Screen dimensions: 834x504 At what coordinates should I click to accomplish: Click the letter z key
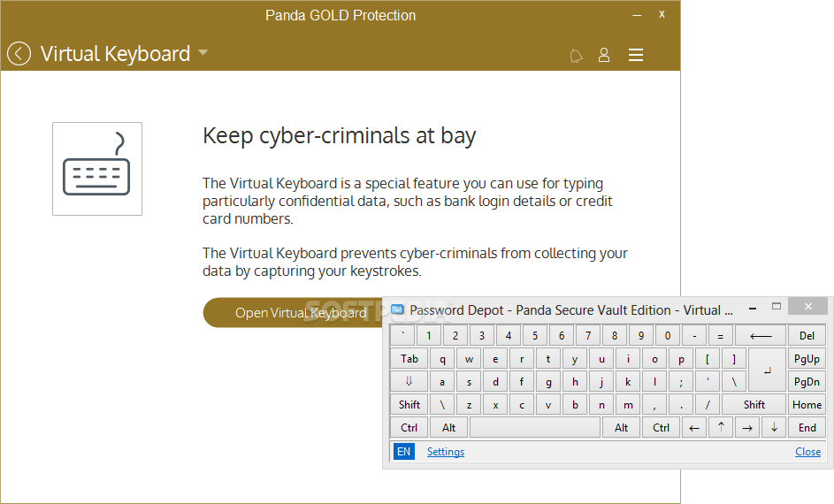[x=469, y=405]
